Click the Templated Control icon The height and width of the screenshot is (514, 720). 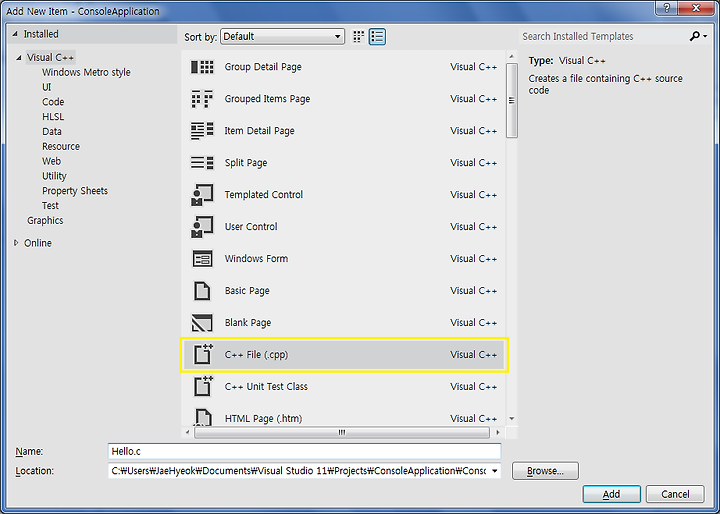point(202,195)
